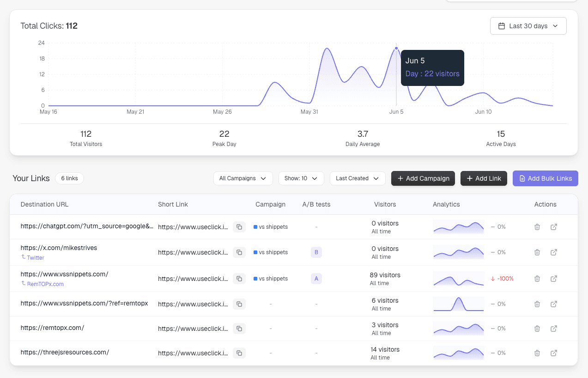Select the A variant badge in the vssnippets row
Viewport: 588px width, 378px height.
(x=316, y=279)
